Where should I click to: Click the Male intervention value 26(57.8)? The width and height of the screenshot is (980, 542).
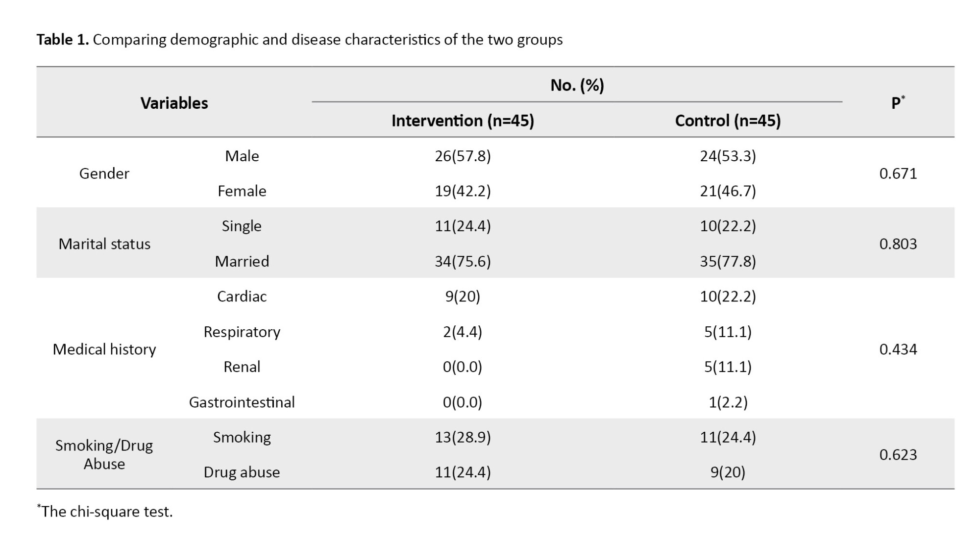point(462,156)
